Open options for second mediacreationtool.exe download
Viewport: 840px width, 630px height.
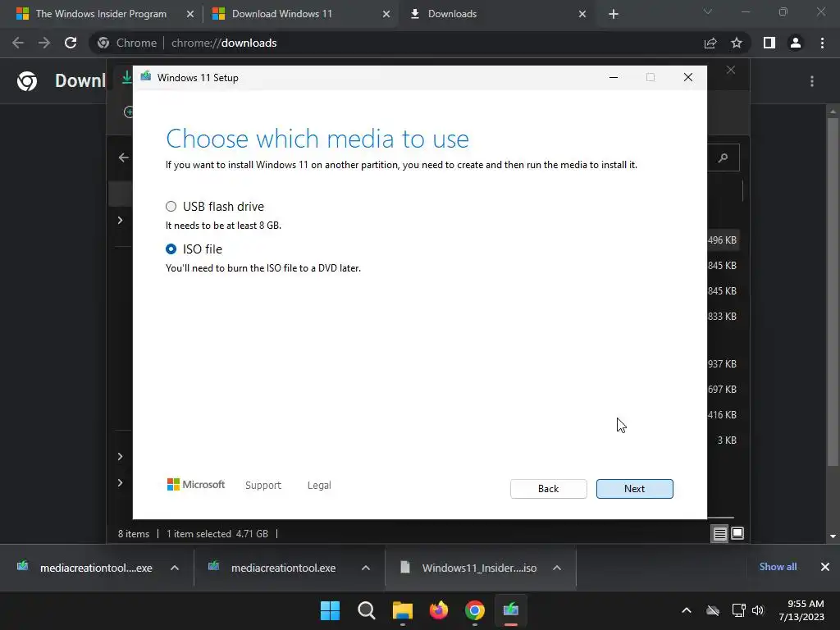(365, 568)
